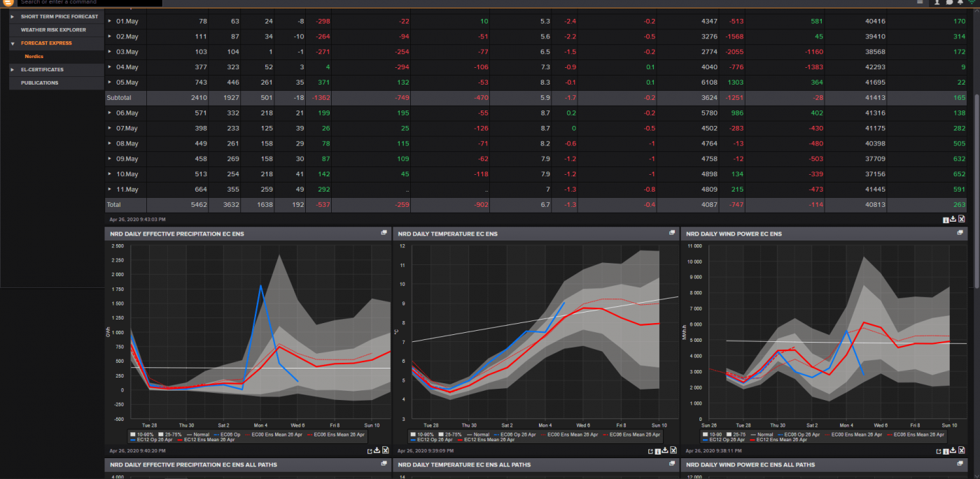Click the user profile icon

[937, 3]
